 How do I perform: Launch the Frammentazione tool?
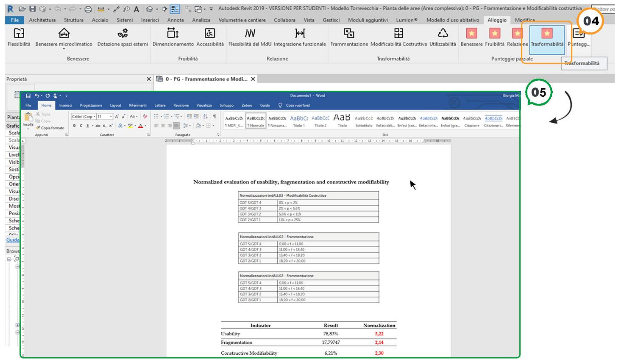coord(349,33)
